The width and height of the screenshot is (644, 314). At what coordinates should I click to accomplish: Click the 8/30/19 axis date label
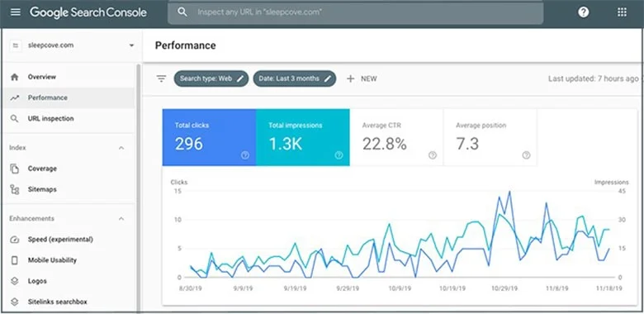point(192,288)
